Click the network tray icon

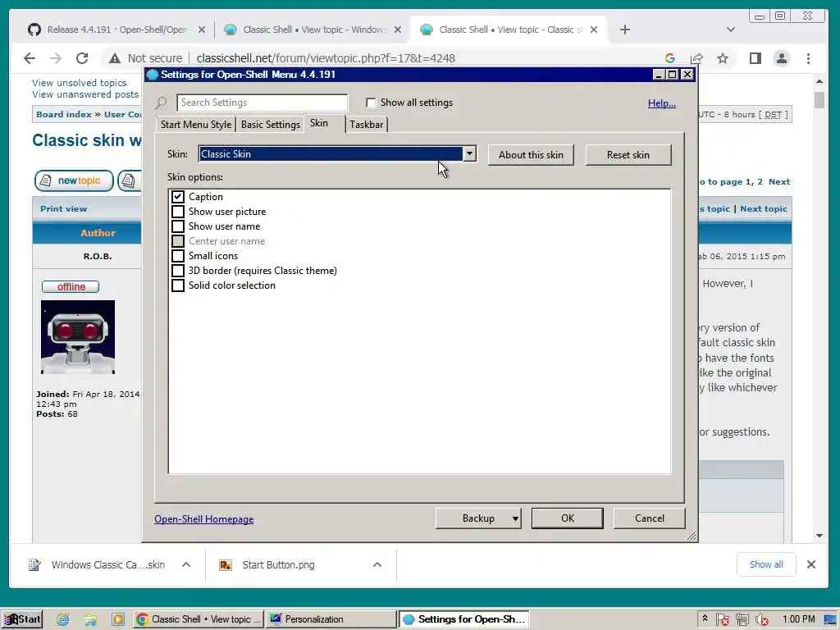click(x=742, y=619)
